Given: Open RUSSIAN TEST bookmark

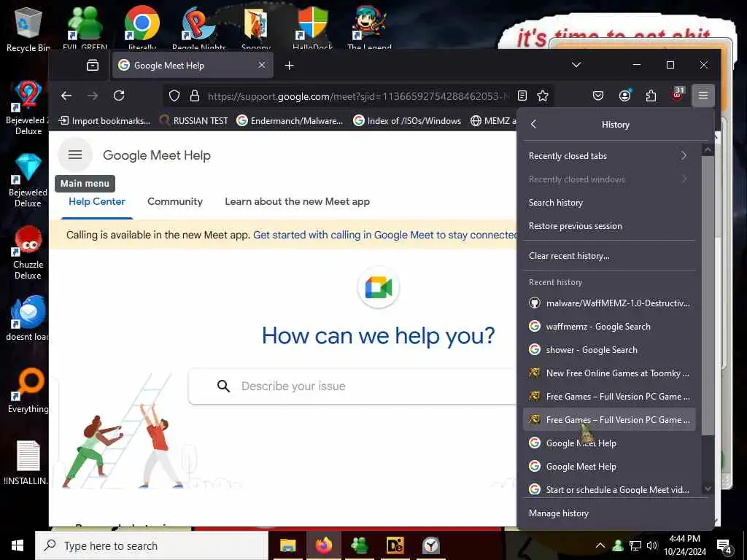Looking at the screenshot, I should pos(193,120).
